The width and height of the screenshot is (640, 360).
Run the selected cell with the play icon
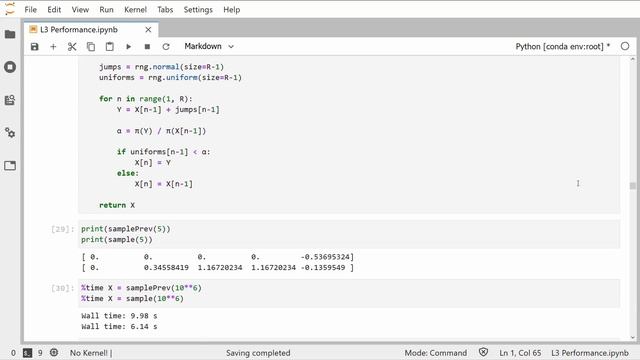coord(128,47)
